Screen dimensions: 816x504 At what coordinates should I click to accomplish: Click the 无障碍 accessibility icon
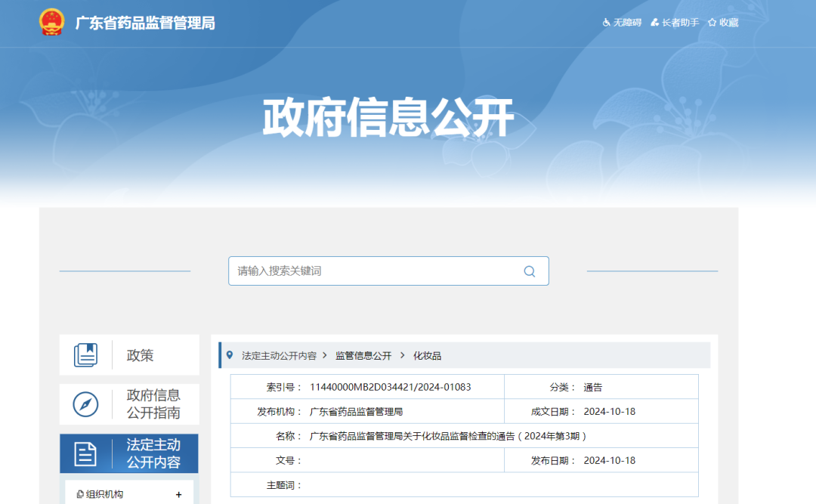pos(606,23)
